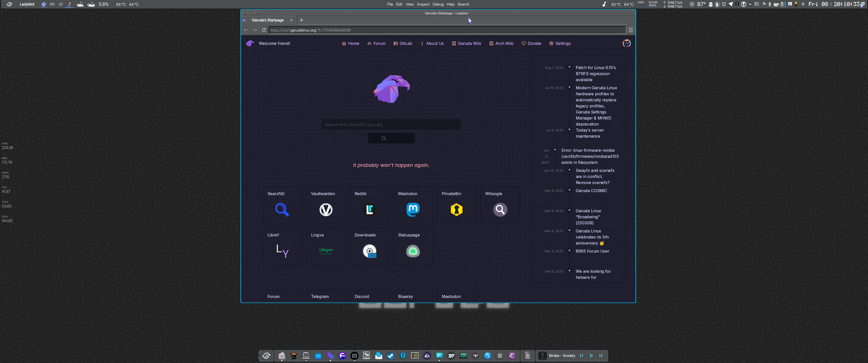Focus the SearxNG search input field

391,125
